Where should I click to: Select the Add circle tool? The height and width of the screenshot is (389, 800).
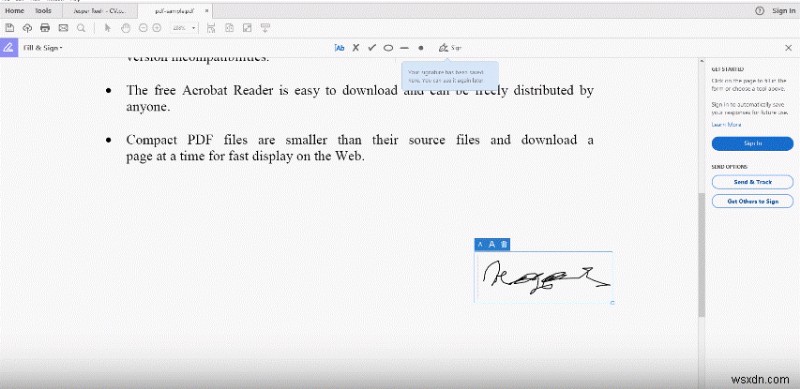click(x=388, y=48)
